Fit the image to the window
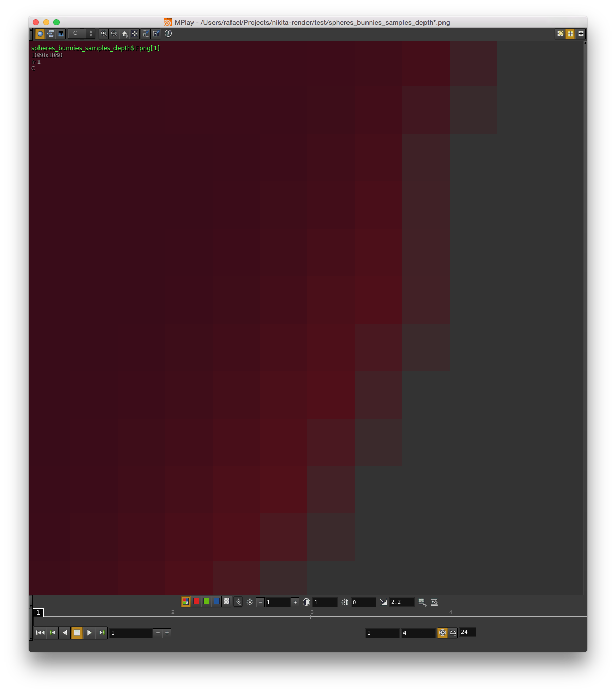 (x=134, y=34)
